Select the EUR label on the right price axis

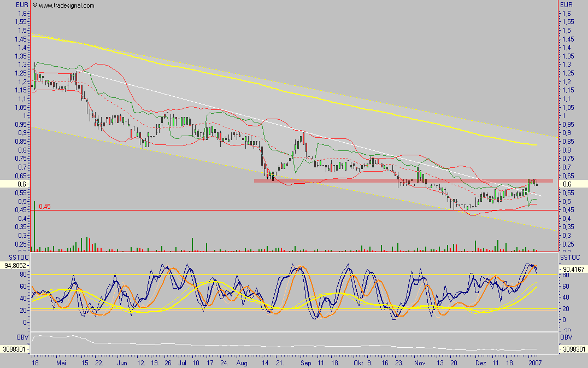(567, 4)
